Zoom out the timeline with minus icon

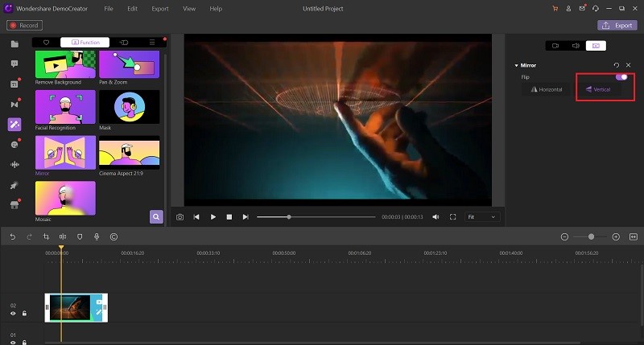[565, 236]
